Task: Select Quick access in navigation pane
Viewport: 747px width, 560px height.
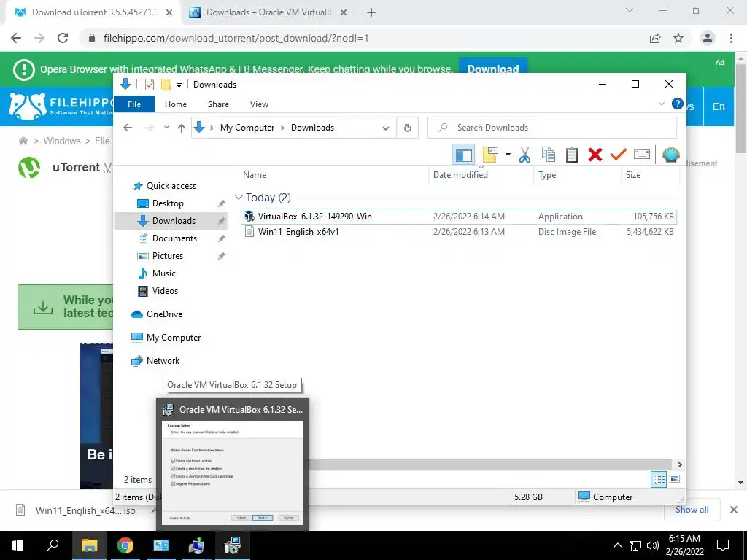Action: coord(171,186)
